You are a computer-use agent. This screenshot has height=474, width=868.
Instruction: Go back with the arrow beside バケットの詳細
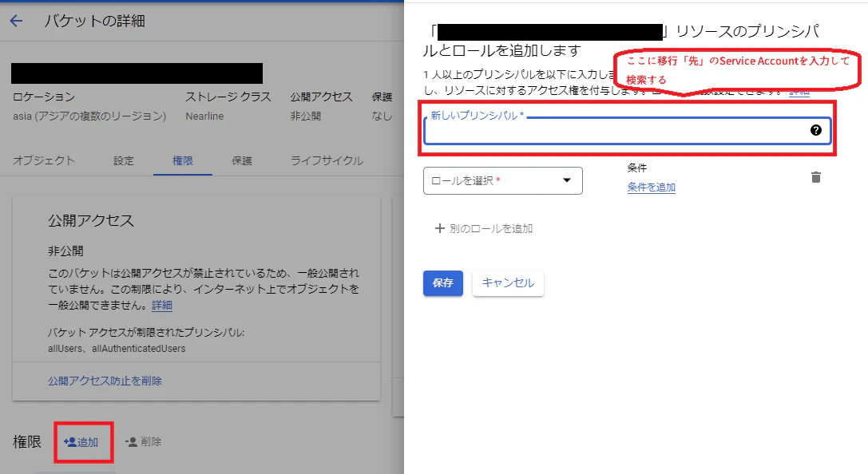(17, 21)
